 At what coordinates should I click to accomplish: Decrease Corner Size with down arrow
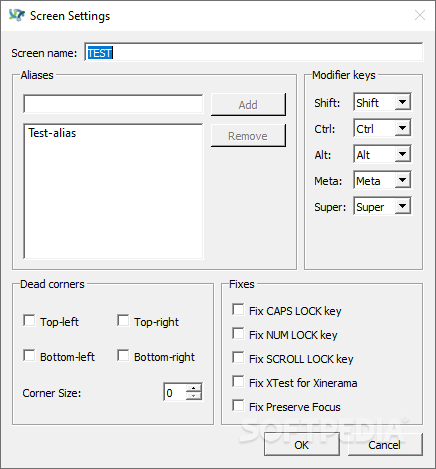(x=194, y=396)
